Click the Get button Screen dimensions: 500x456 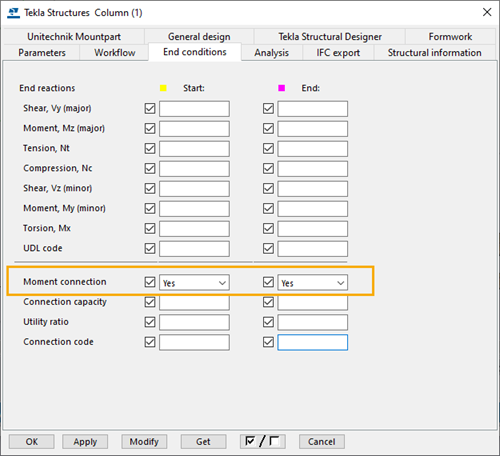pos(203,442)
